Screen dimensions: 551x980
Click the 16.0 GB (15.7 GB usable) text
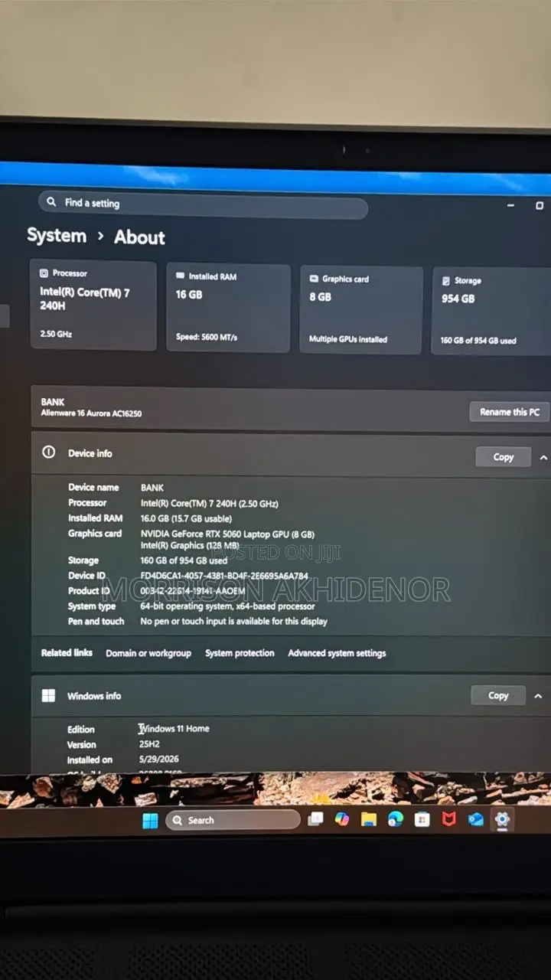186,518
